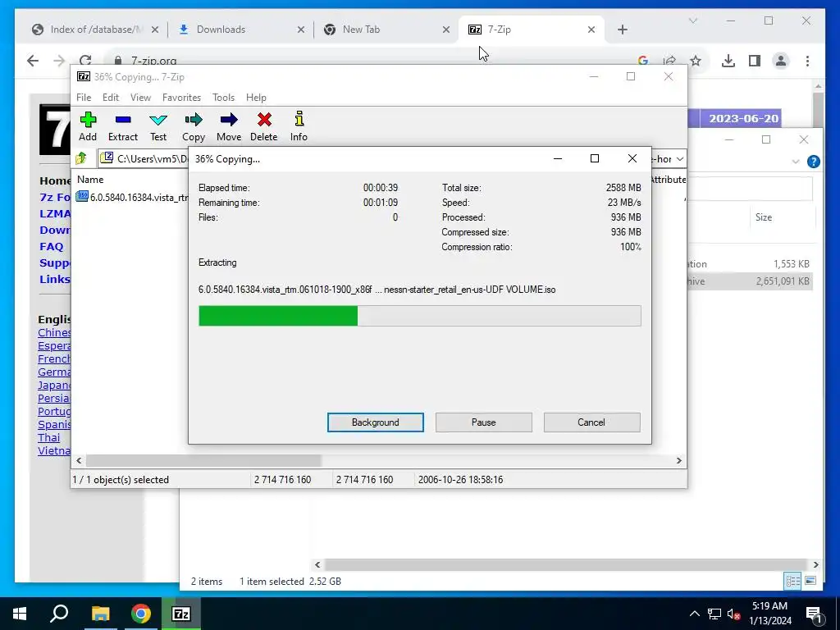
Task: Bookmark this page with the star icon
Action: point(696,61)
